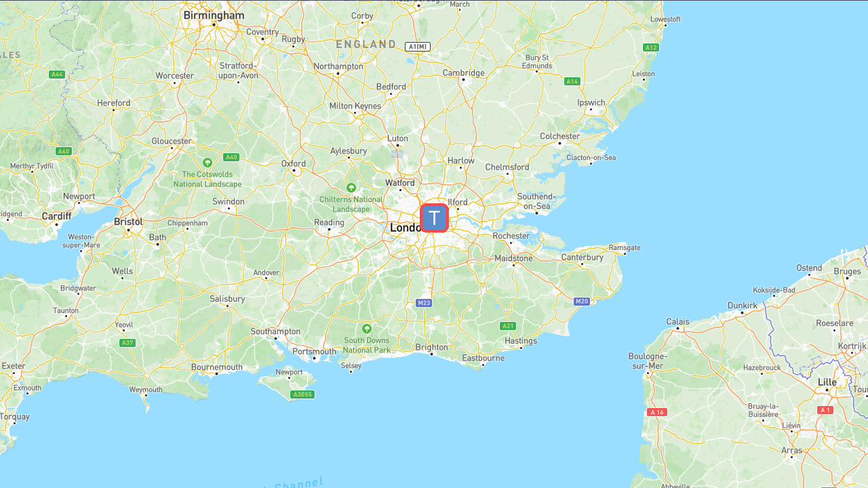This screenshot has width=868, height=488.
Task: Click the A1(M) road shield
Action: (418, 47)
